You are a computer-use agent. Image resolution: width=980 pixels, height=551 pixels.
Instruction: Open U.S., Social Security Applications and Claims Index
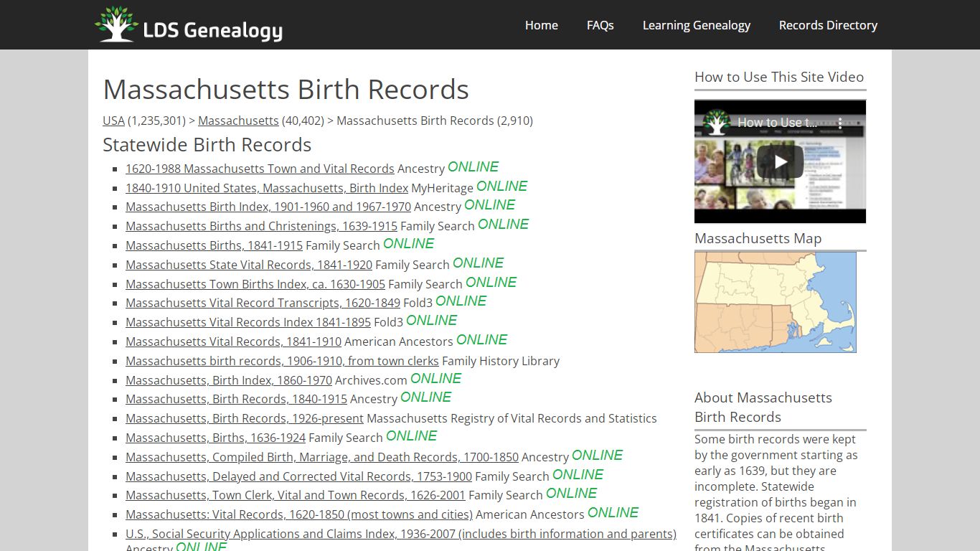401,534
